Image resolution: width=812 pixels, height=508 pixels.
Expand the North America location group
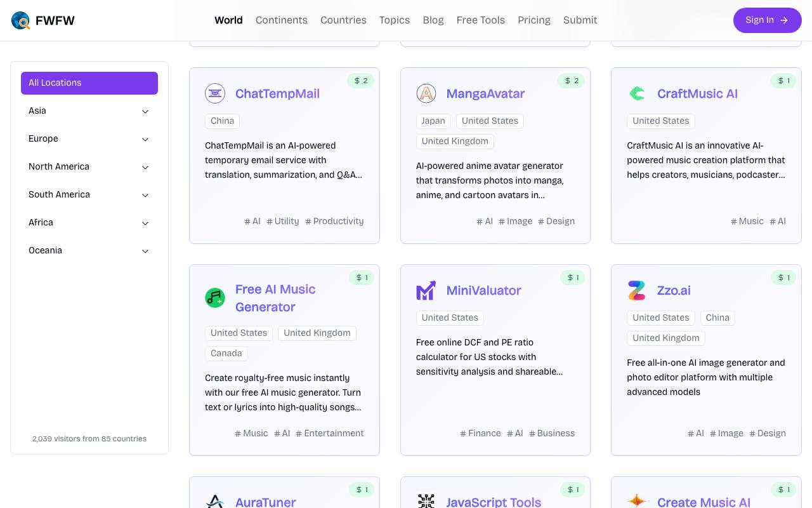point(89,167)
